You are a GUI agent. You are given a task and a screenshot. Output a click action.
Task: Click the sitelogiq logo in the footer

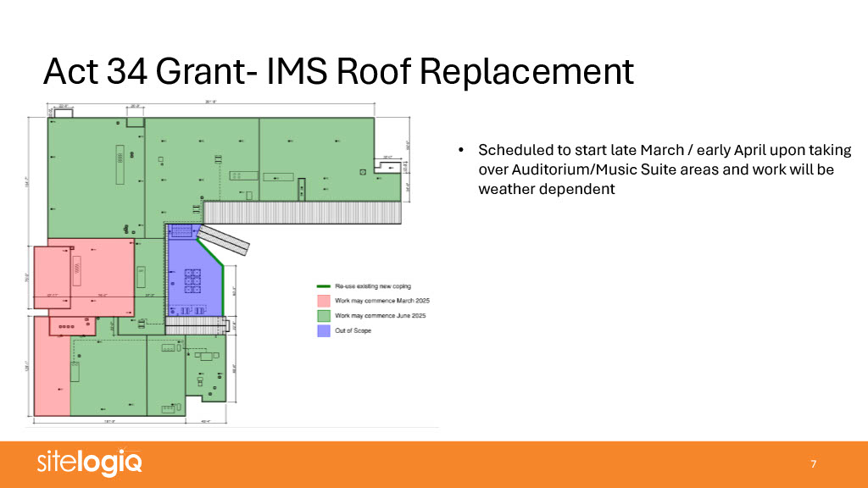point(90,463)
